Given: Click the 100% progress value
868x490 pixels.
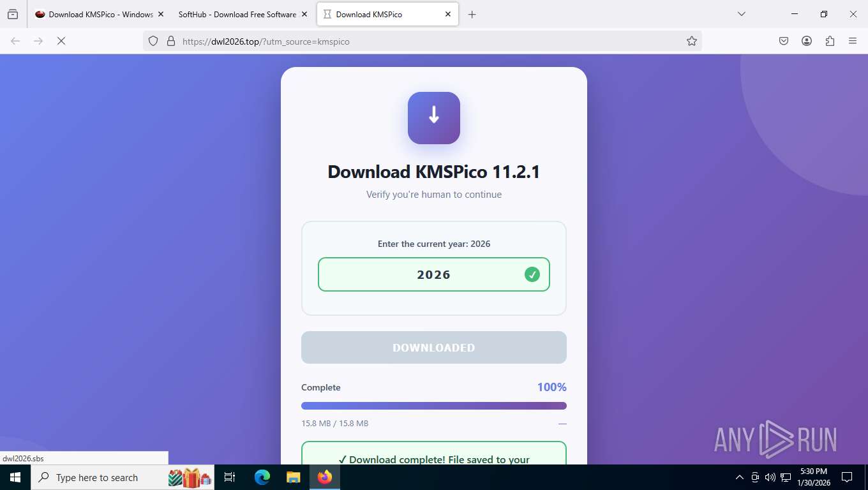Looking at the screenshot, I should click(x=551, y=387).
